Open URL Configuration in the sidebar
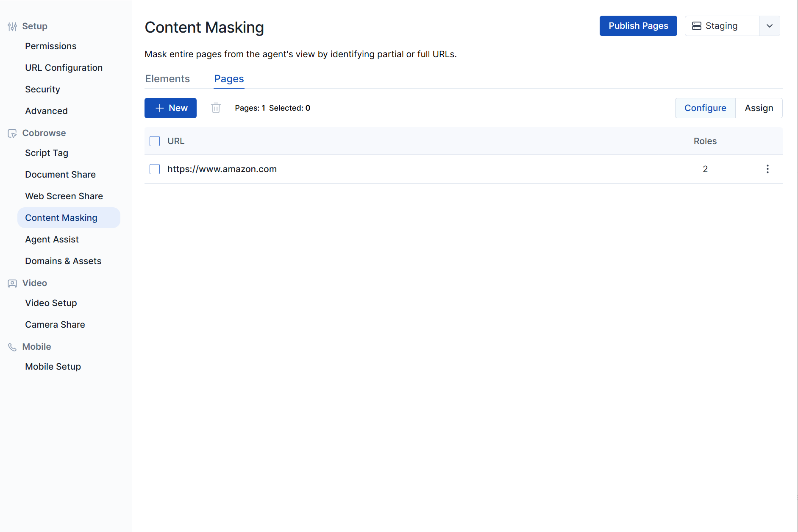 coord(64,68)
